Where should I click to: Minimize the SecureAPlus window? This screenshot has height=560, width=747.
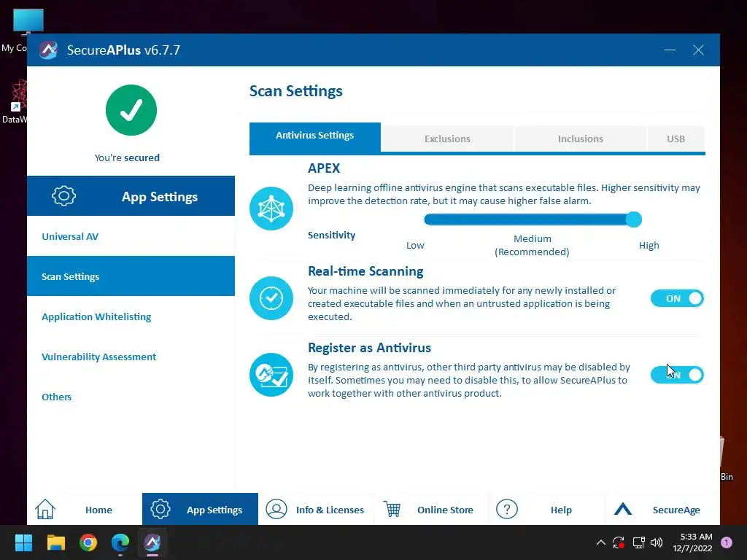[x=670, y=50]
